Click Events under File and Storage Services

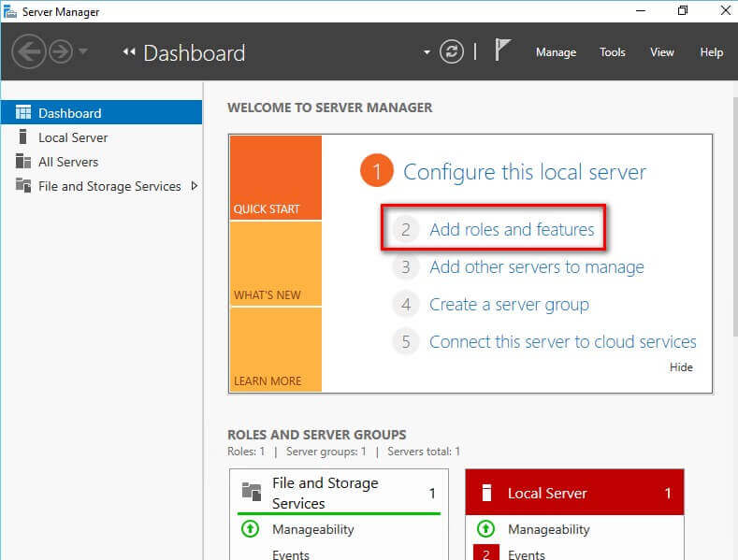tap(290, 554)
